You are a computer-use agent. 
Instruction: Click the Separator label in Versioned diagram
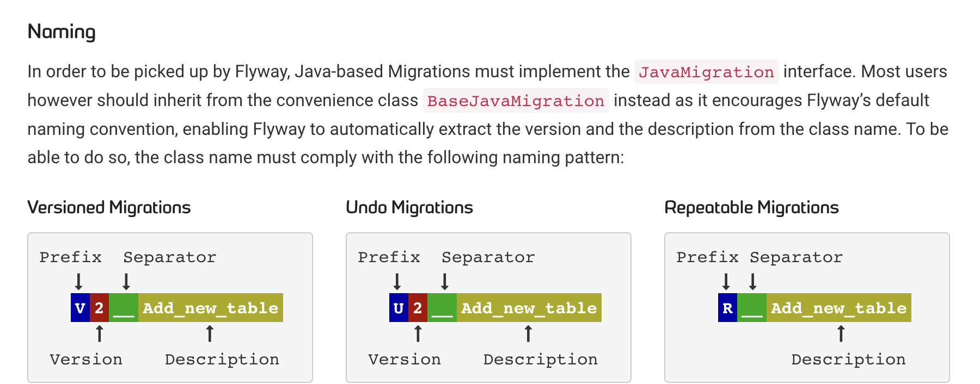tap(170, 257)
